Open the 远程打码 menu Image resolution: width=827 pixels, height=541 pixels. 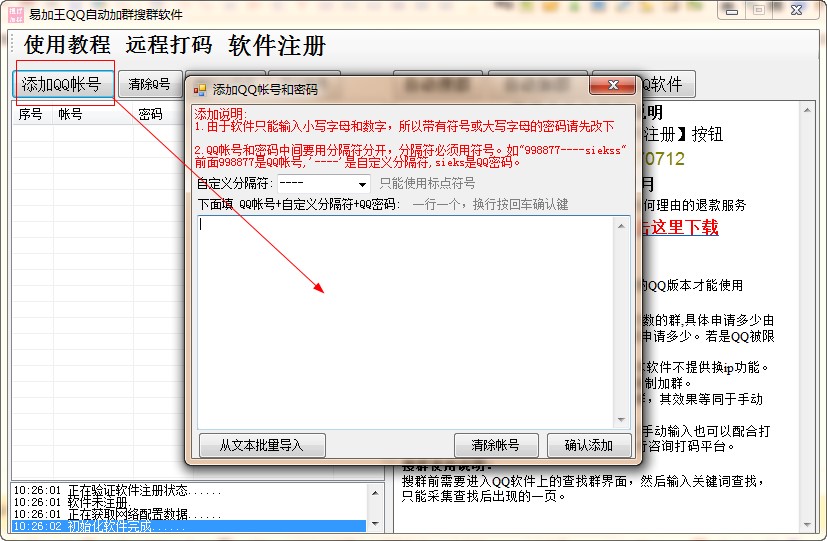(169, 45)
